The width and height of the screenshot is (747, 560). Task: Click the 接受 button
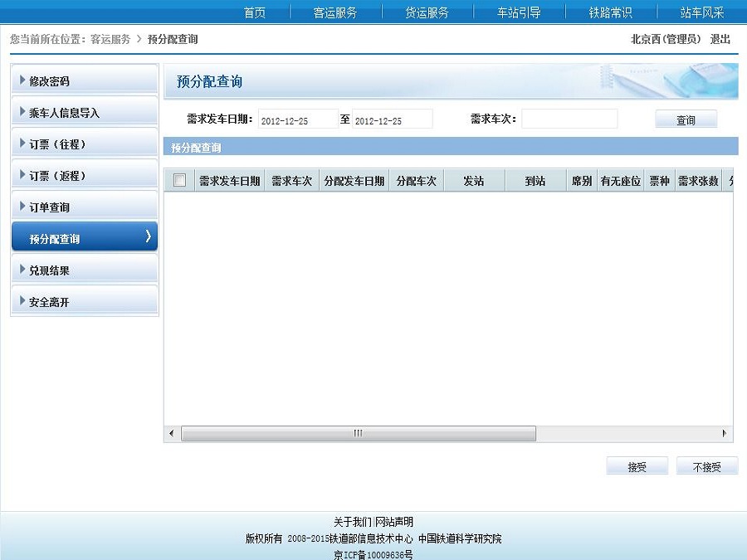click(x=637, y=467)
